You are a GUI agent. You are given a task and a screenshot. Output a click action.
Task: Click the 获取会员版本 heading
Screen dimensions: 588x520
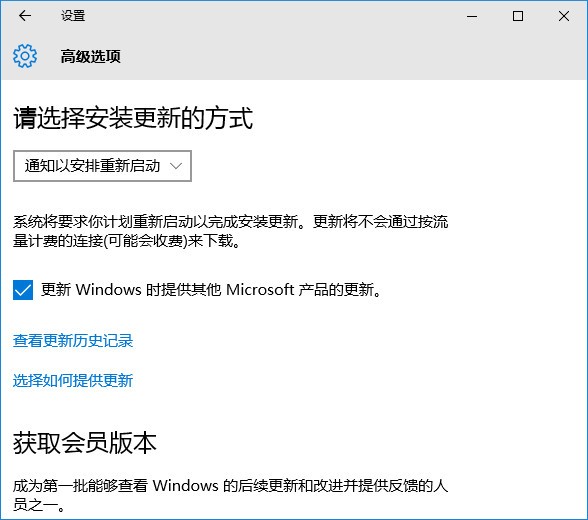click(x=85, y=443)
